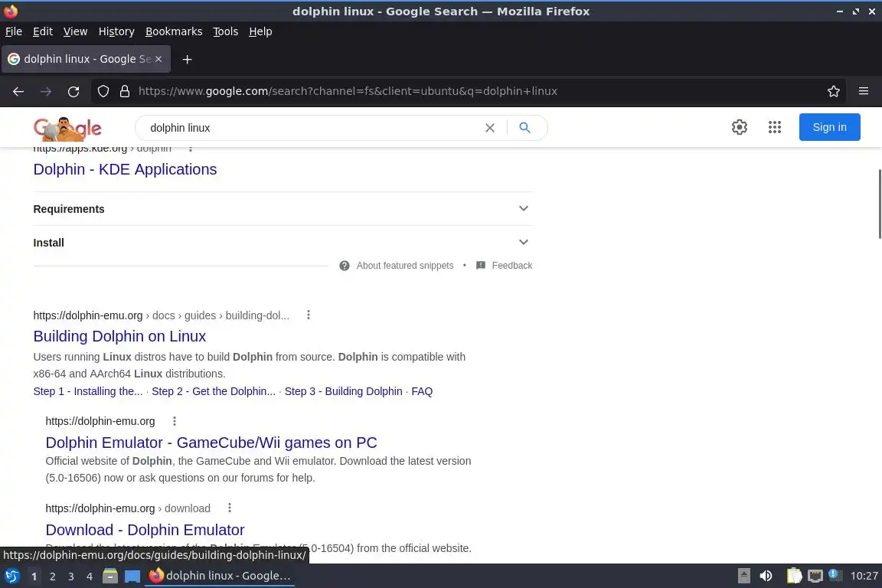The height and width of the screenshot is (588, 882).
Task: Open Step 1 - Installing the... sitelink
Action: 88,391
